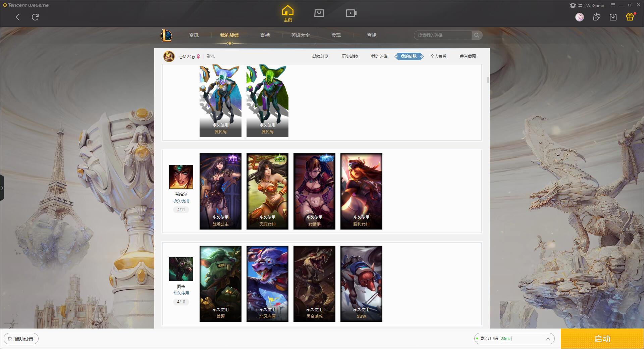
Task: Open the 我的英雄 sub-tab
Action: [379, 56]
